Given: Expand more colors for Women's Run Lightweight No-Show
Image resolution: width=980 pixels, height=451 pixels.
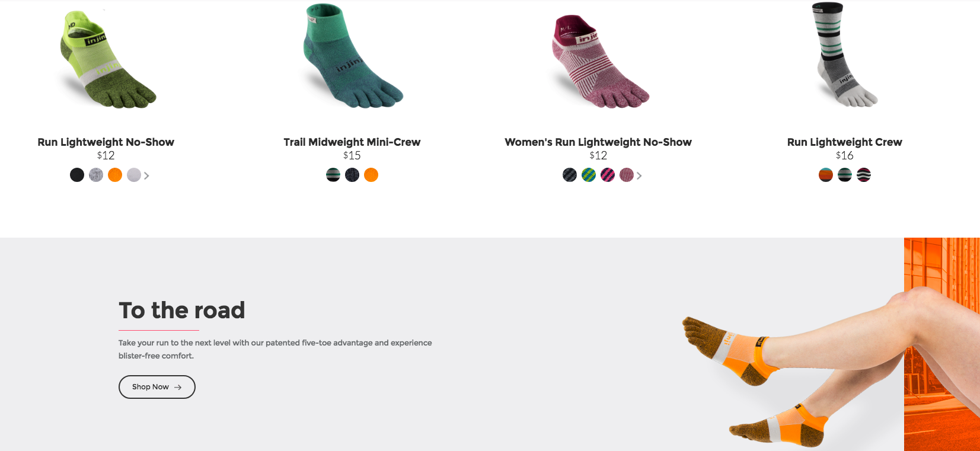Looking at the screenshot, I should click(x=639, y=175).
